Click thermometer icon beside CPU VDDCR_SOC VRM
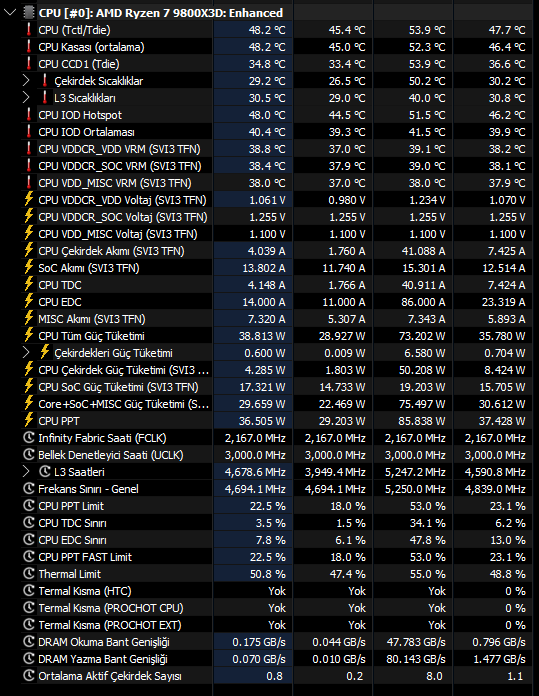 click(29, 166)
